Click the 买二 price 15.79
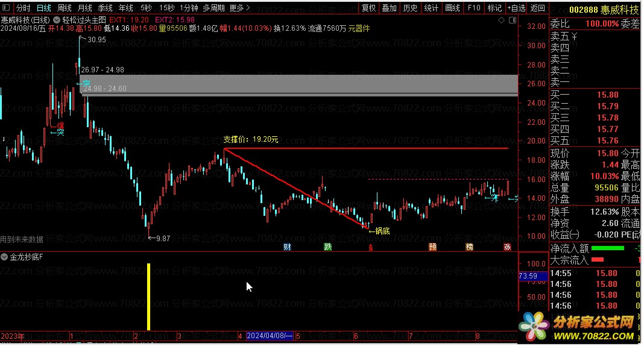 click(607, 106)
